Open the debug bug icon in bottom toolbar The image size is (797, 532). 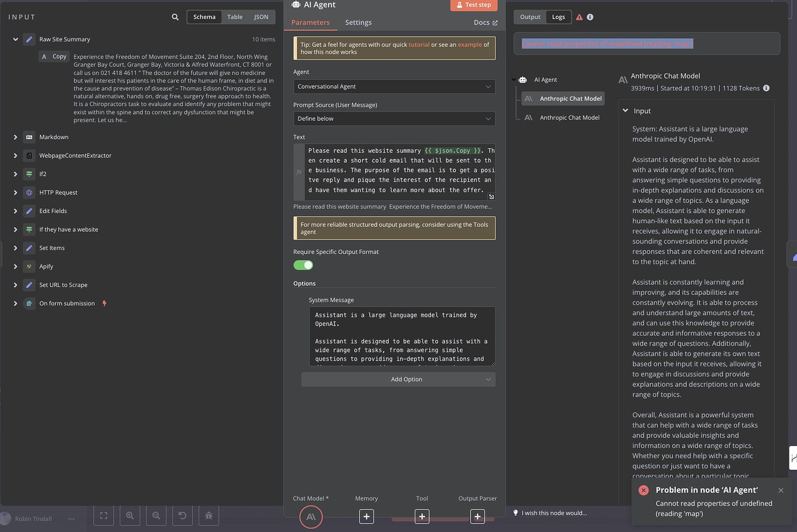208,516
